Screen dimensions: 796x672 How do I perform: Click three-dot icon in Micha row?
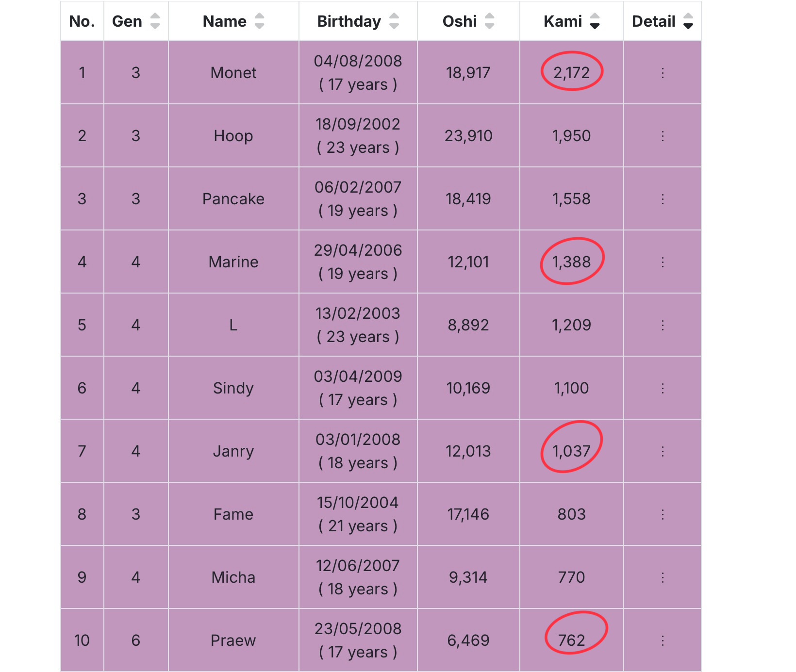[663, 577]
